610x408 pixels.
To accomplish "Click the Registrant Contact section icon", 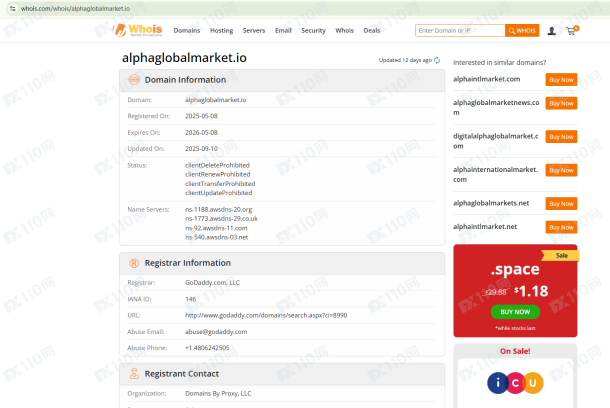I will pos(134,374).
